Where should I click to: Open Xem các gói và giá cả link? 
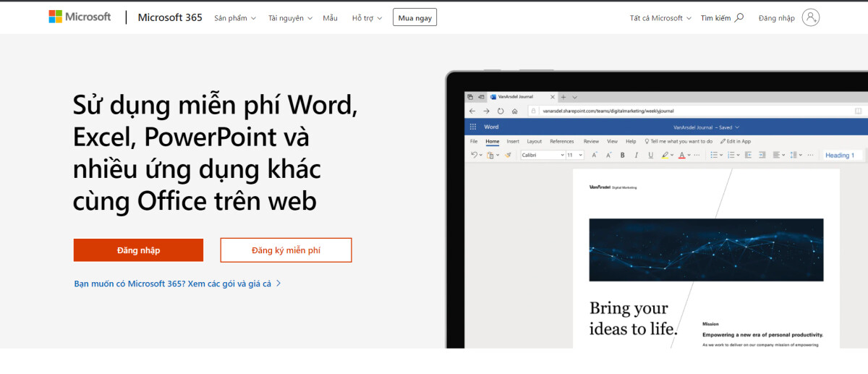[229, 284]
